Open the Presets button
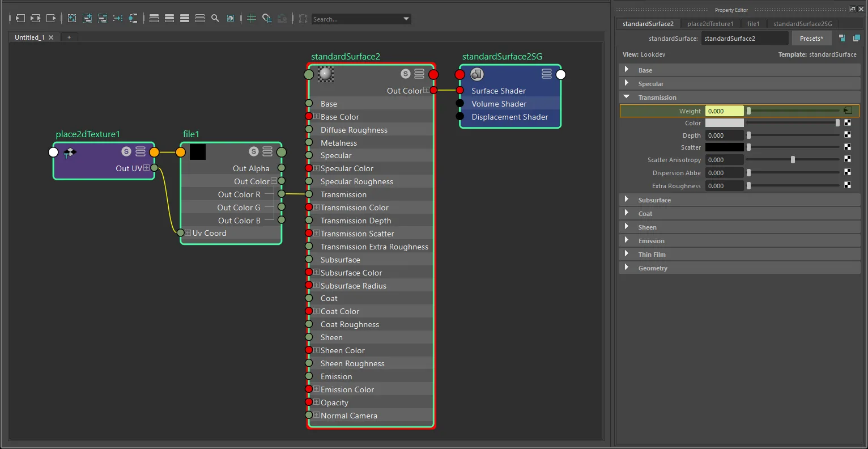The height and width of the screenshot is (449, 868). pos(811,38)
